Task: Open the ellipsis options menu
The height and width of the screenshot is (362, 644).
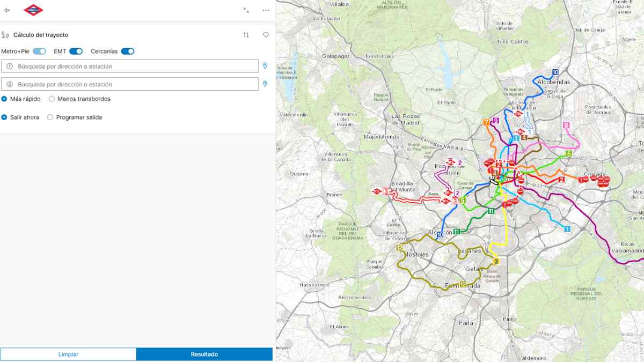Action: (x=265, y=10)
